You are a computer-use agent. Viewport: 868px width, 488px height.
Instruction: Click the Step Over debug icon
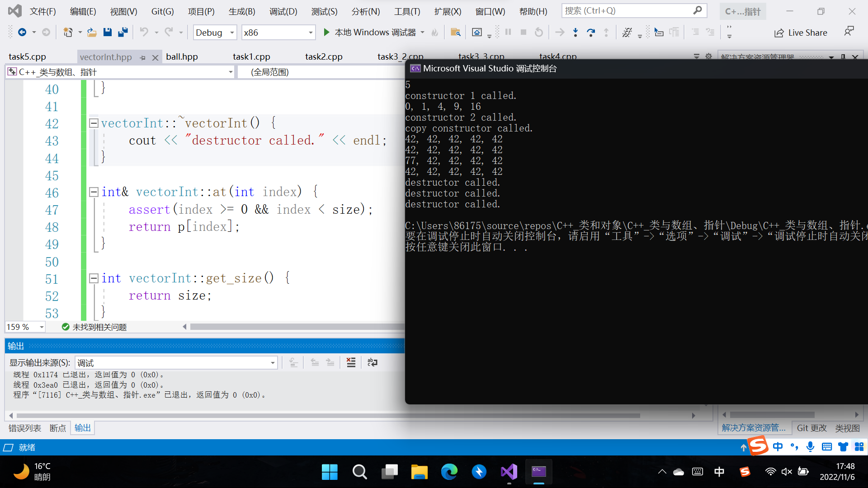coord(590,32)
